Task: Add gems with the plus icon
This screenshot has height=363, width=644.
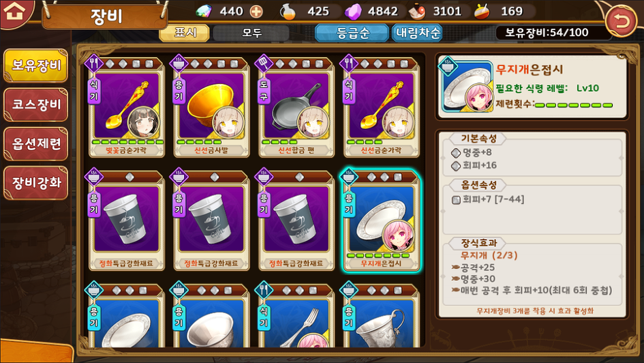Action: tap(256, 12)
